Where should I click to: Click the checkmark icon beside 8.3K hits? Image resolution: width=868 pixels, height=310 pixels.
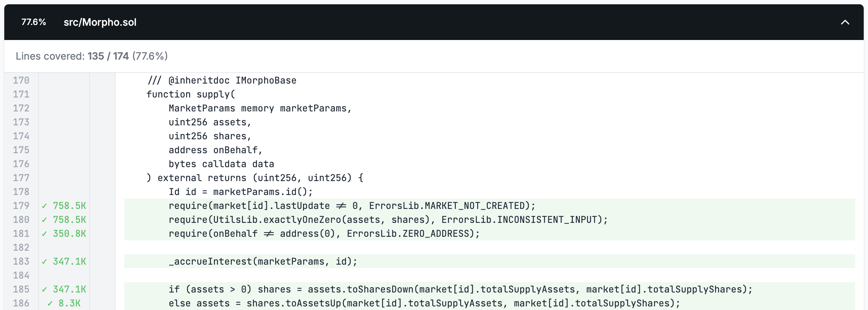[50, 304]
